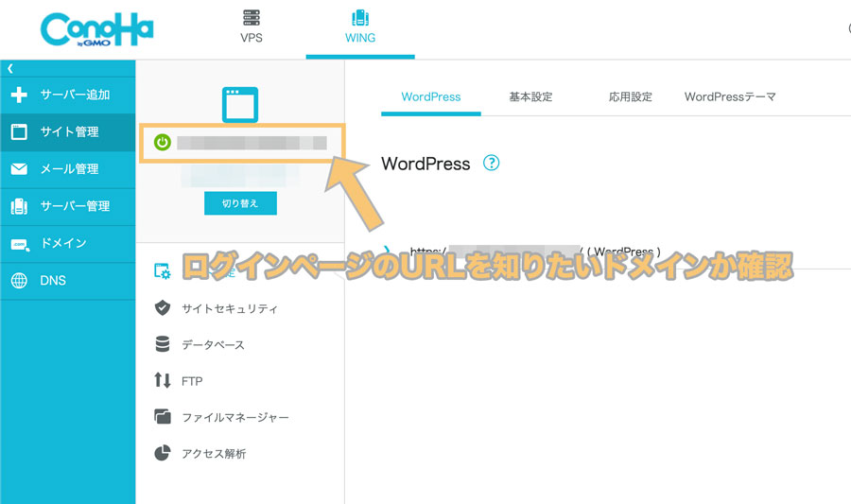Image resolution: width=851 pixels, height=504 pixels.
Task: Expand the WordPress site URL row
Action: click(387, 252)
